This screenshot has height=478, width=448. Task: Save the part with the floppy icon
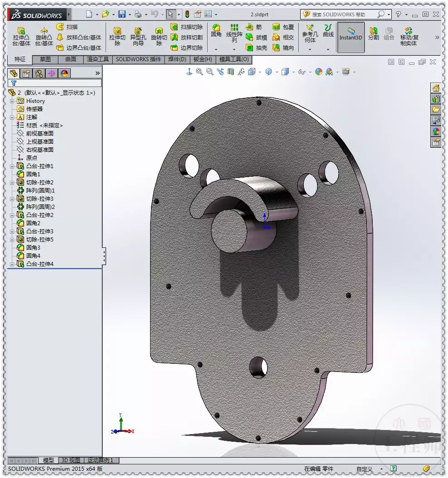[x=122, y=14]
